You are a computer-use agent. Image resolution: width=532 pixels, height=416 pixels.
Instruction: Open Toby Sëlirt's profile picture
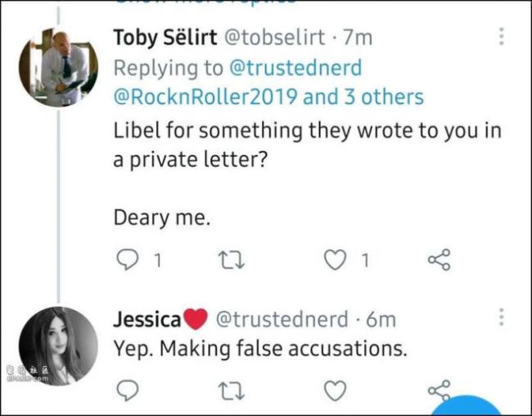tap(58, 67)
